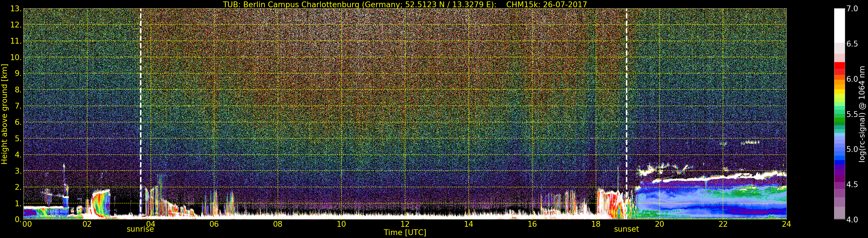Click the colorbar tick value 5.5
This screenshot has height=238, width=868.
(852, 114)
